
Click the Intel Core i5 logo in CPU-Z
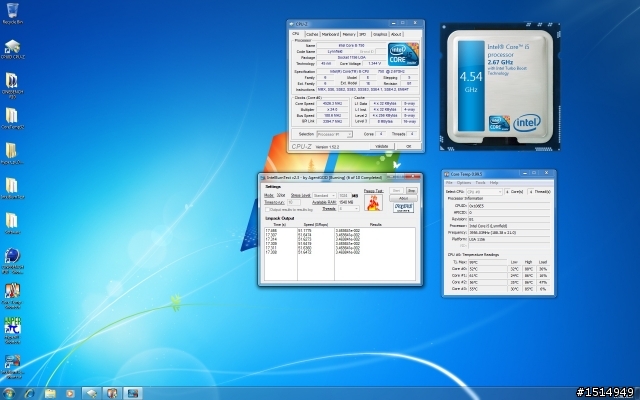tap(403, 54)
